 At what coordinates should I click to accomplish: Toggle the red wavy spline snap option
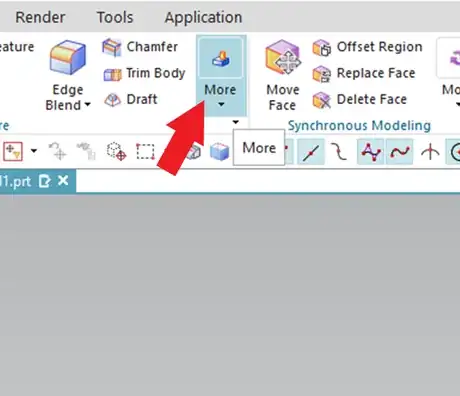pyautogui.click(x=400, y=152)
